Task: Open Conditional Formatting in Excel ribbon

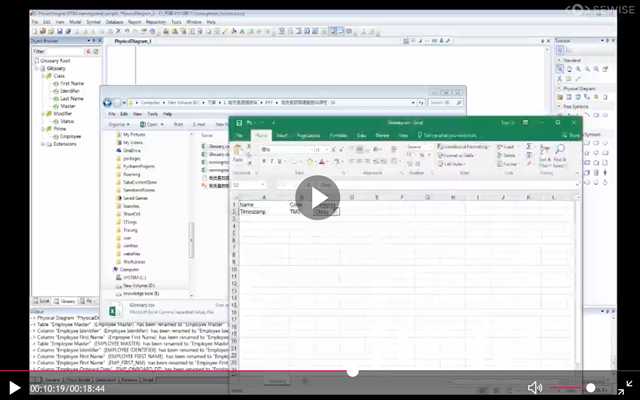Action: click(462, 147)
